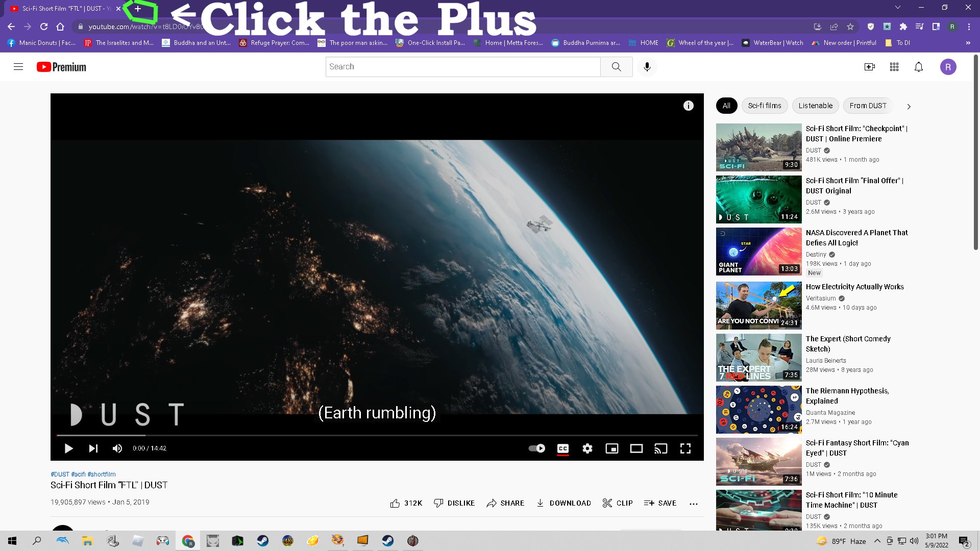Toggle closed captions CC
980x551 pixels.
[563, 448]
